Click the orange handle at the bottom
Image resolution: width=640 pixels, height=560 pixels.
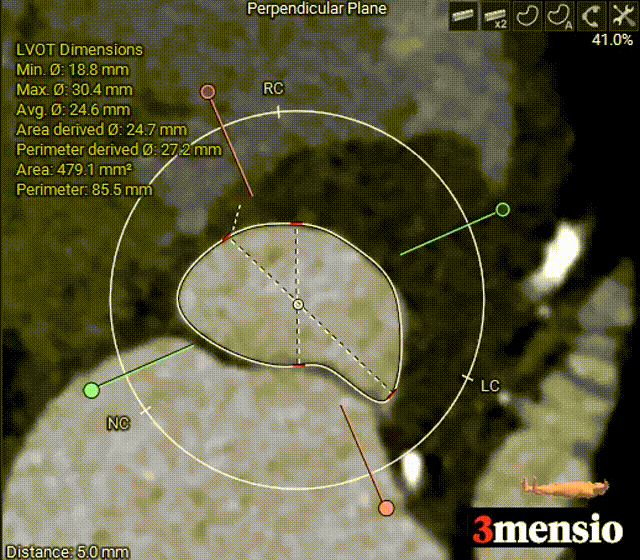387,508
